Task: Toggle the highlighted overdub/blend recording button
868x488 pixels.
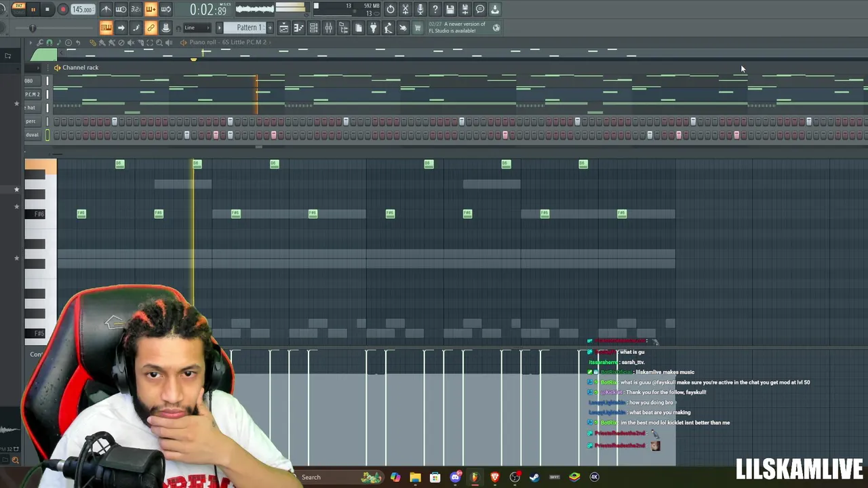Action: [x=151, y=9]
